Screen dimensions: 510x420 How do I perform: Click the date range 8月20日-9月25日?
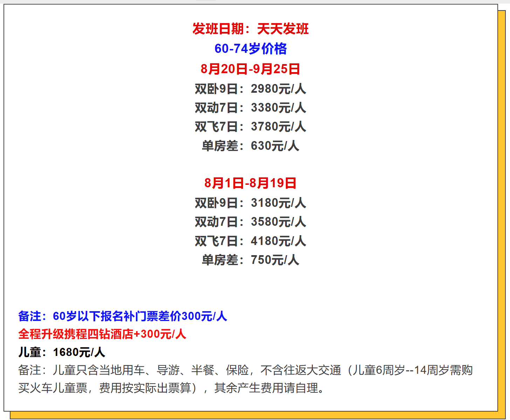[x=250, y=69]
